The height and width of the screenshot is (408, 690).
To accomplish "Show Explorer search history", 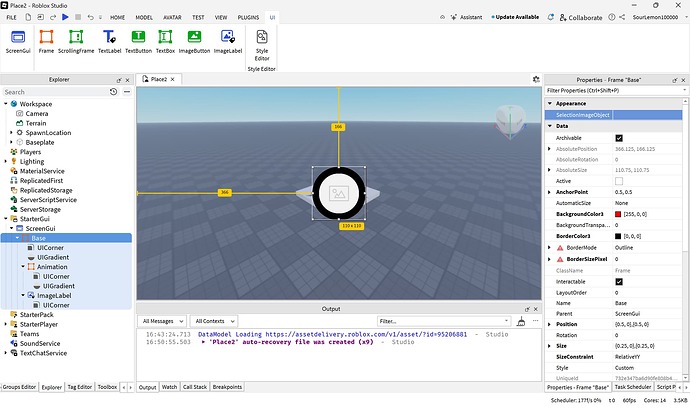I will (x=113, y=92).
